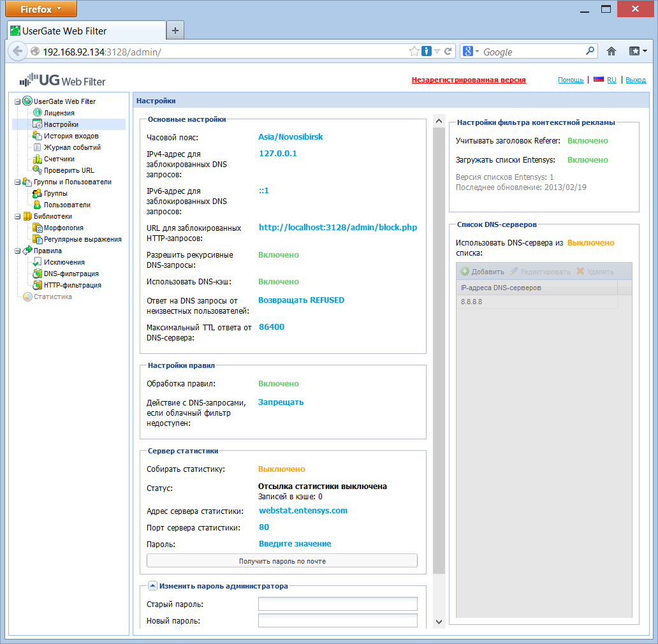
Task: Click the back arrow in Firefox
Action: (18, 51)
